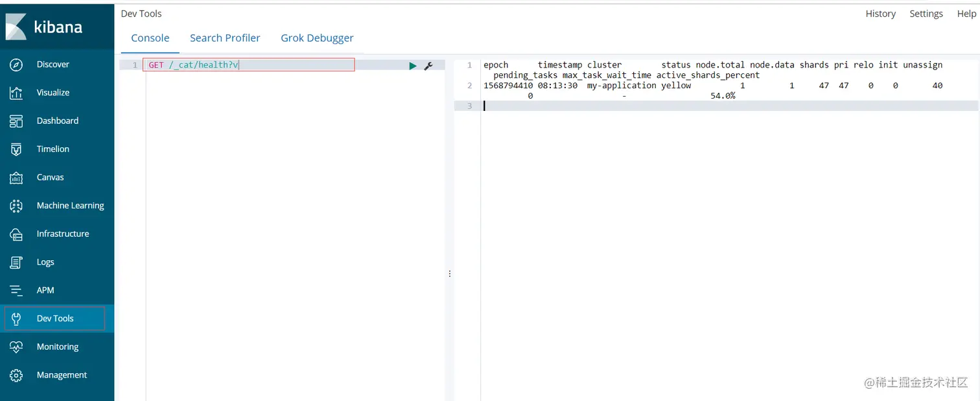Go to Monitoring label
Image resolution: width=980 pixels, height=401 pixels.
pos(58,346)
